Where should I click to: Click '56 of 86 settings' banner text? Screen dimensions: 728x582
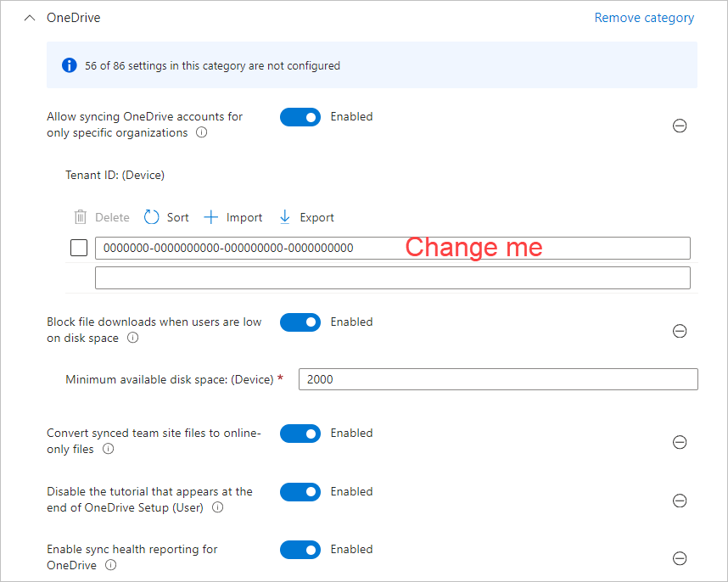[212, 66]
